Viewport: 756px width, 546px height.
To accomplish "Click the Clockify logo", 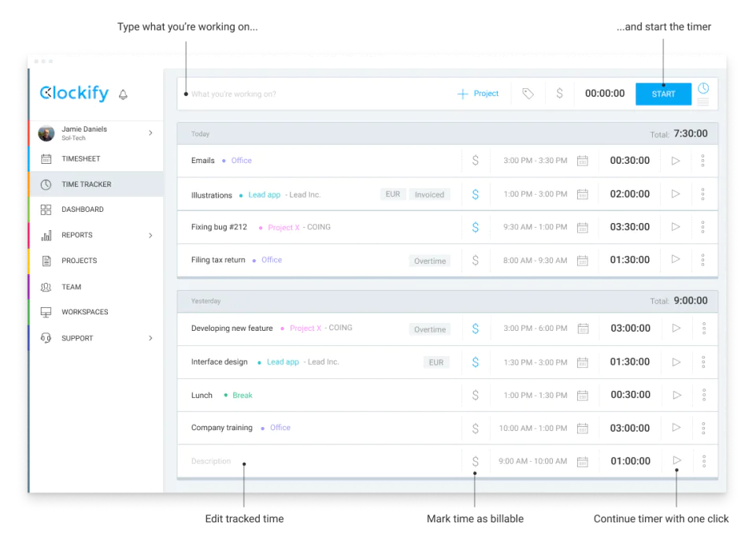I will (74, 93).
